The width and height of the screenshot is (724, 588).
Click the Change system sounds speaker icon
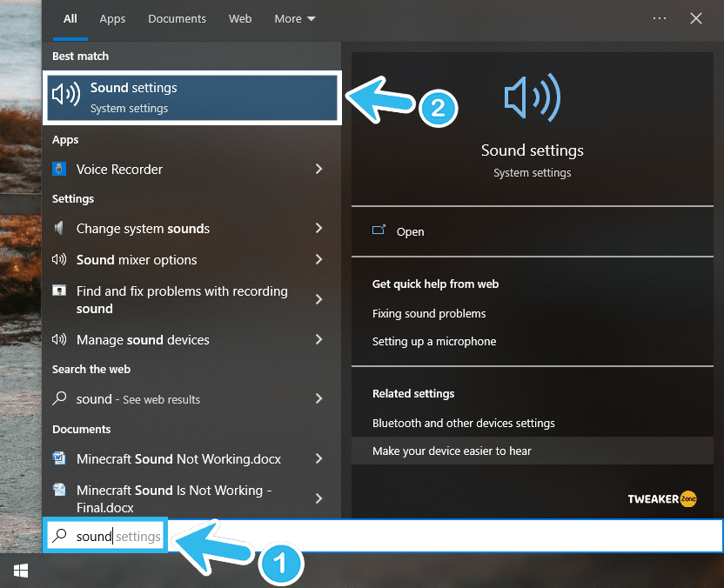pos(58,228)
